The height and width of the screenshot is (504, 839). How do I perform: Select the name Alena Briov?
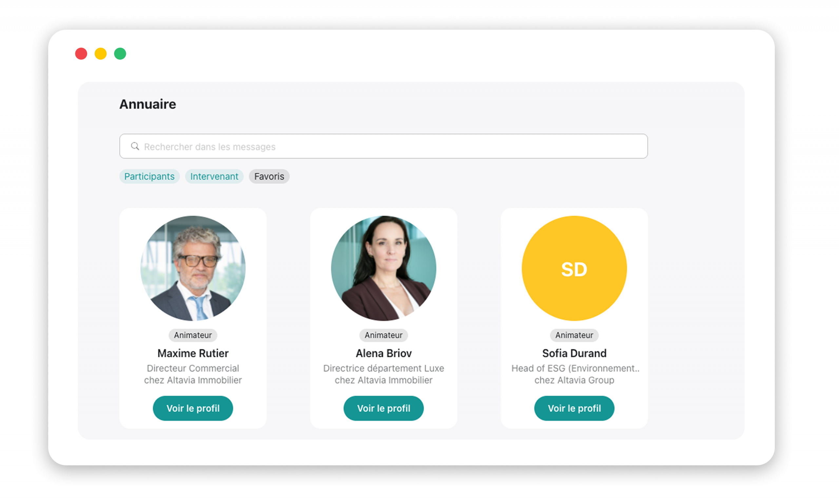pos(383,353)
